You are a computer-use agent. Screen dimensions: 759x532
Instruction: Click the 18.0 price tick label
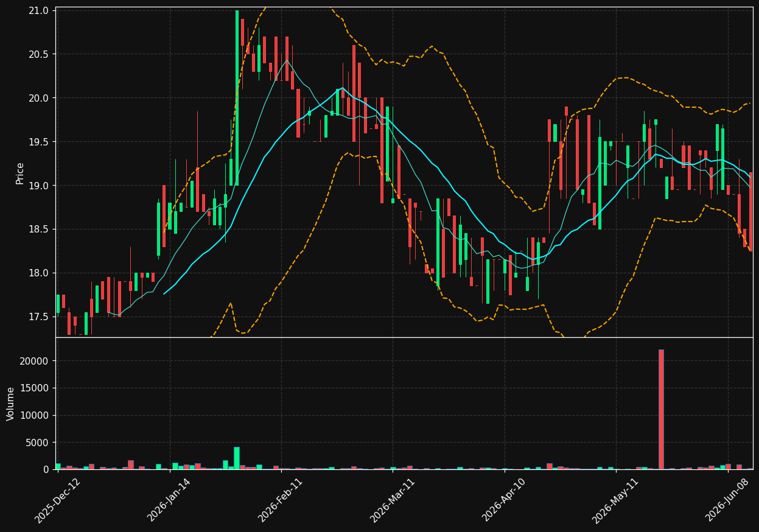click(39, 273)
